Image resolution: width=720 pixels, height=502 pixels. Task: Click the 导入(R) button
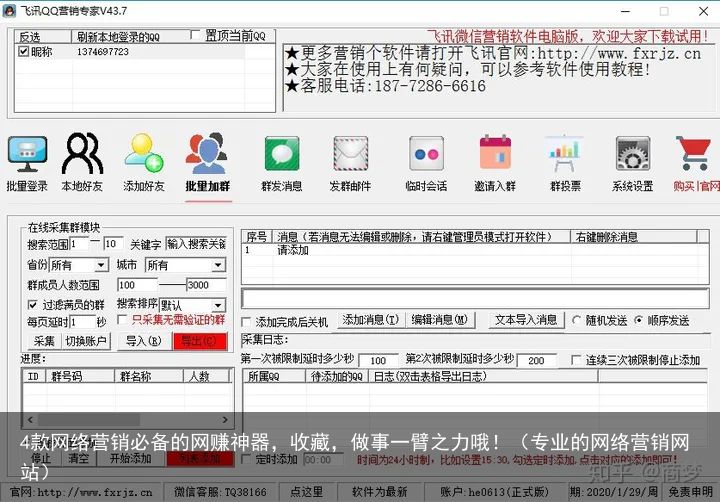[x=143, y=341]
